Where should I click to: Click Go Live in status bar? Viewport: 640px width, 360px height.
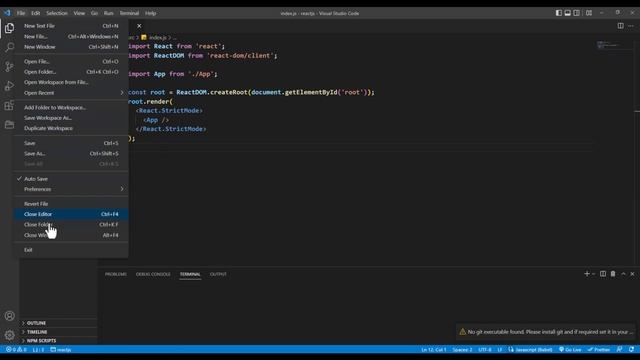pos(570,349)
